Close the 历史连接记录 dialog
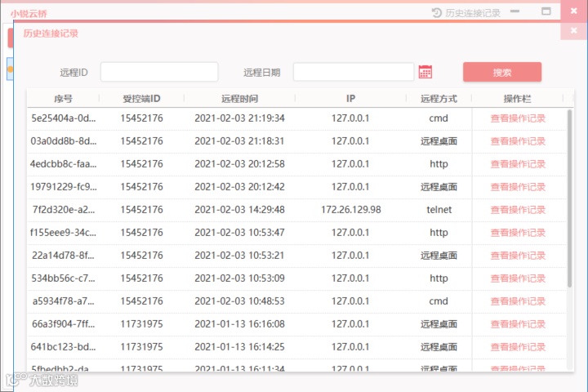Screen dimensions: 588x392 click(x=574, y=30)
